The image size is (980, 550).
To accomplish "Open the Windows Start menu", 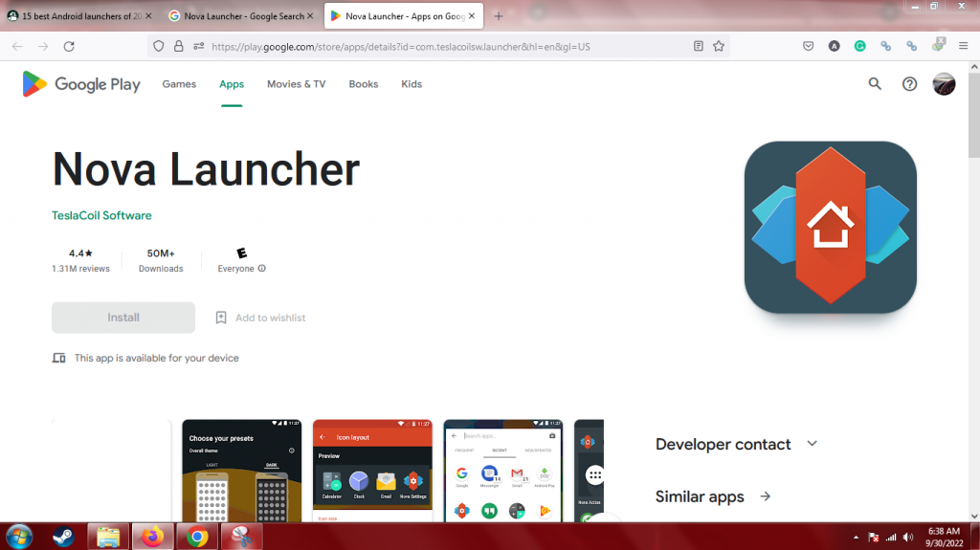I will [x=19, y=537].
